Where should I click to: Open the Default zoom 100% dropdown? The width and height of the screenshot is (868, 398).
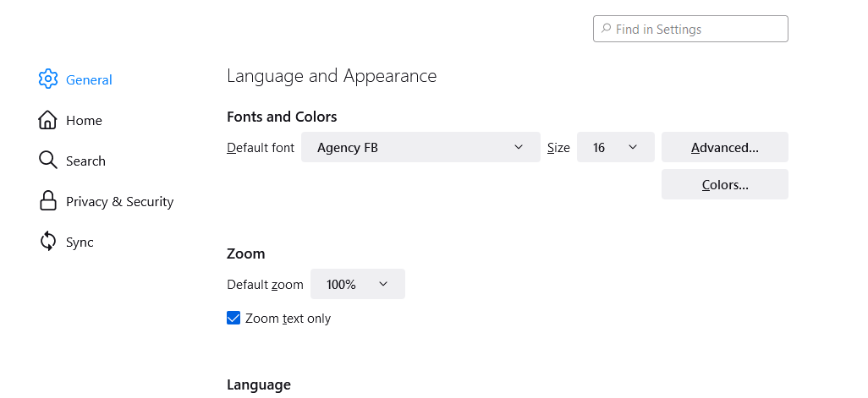point(357,284)
